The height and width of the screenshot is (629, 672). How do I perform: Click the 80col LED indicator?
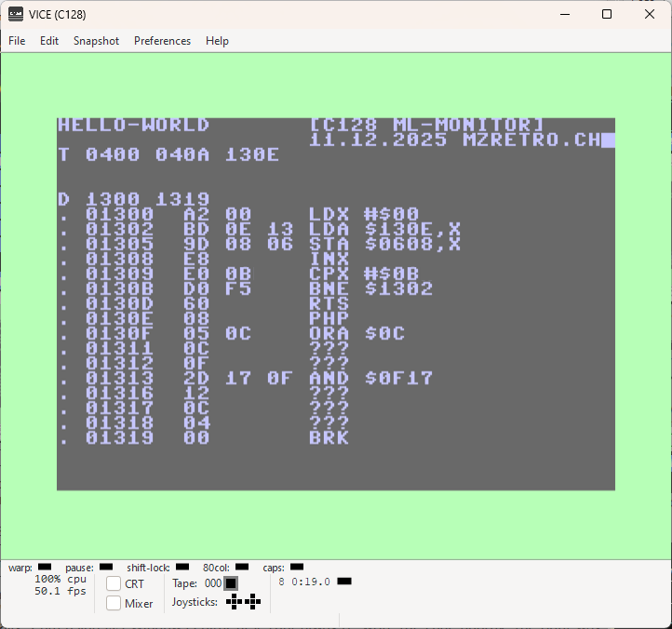coord(242,567)
